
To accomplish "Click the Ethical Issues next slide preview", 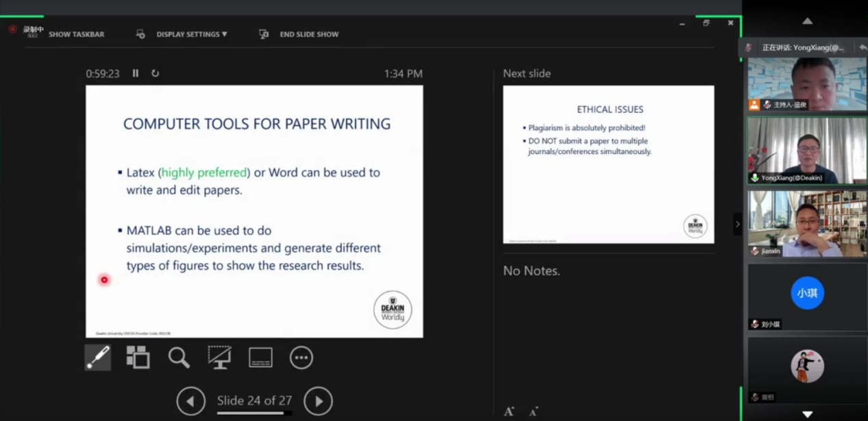I will 608,164.
